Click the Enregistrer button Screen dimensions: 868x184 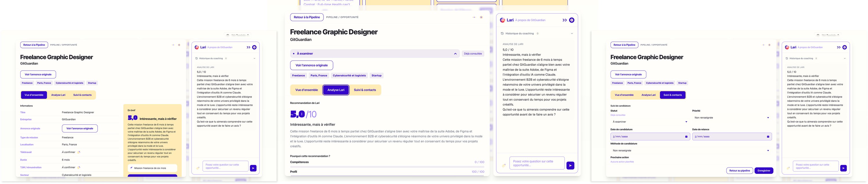pyautogui.click(x=764, y=170)
